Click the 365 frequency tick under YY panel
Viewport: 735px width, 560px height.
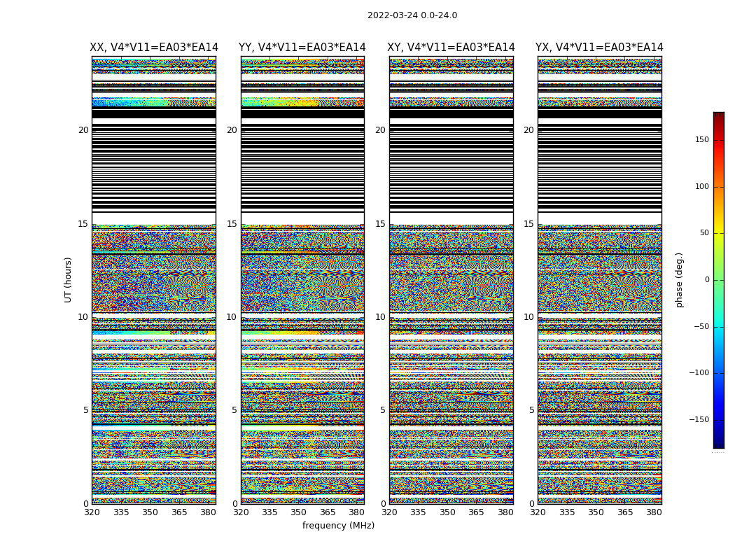click(x=328, y=512)
